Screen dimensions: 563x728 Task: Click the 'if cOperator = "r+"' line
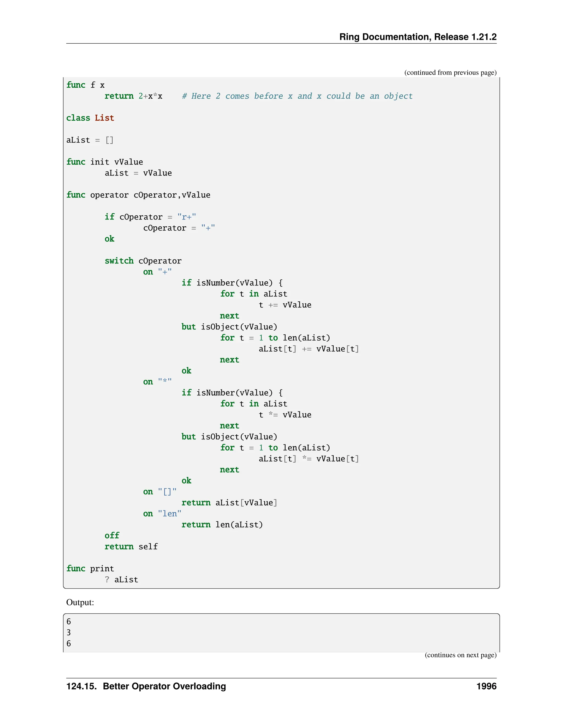click(150, 217)
